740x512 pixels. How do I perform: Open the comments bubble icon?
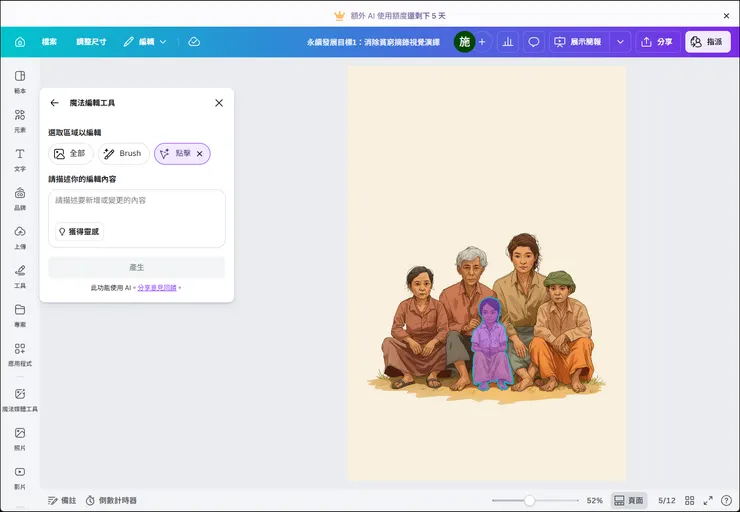pos(534,42)
